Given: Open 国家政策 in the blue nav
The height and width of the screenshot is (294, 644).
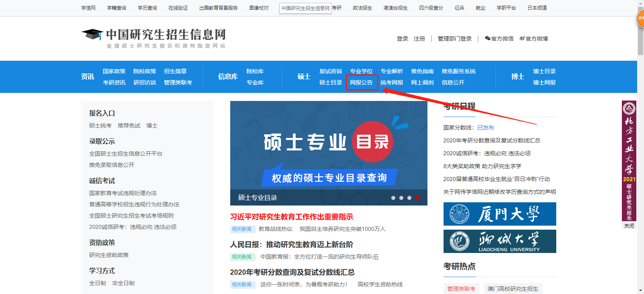Looking at the screenshot, I should point(114,71).
